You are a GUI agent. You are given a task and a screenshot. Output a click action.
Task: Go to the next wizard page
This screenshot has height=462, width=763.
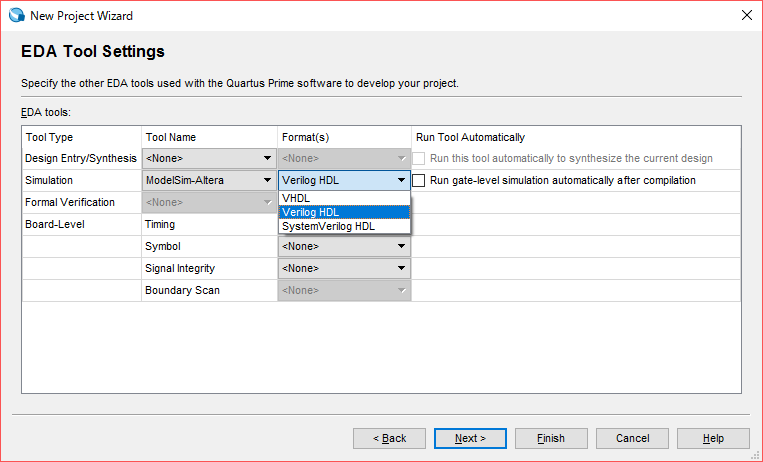point(470,438)
